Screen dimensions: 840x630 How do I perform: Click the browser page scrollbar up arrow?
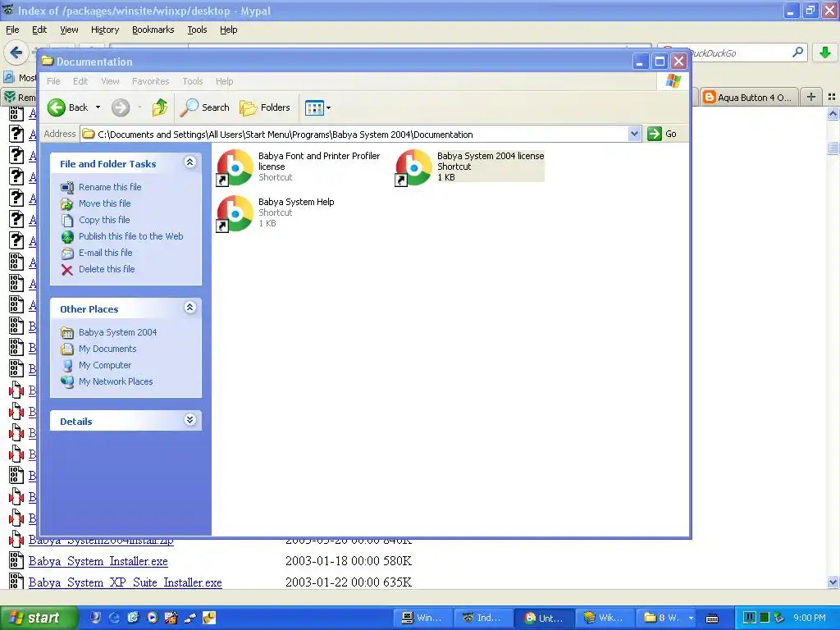833,113
